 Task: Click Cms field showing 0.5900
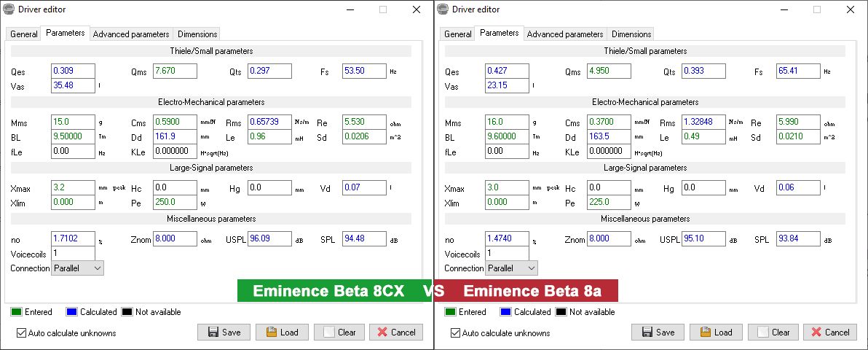tap(175, 122)
